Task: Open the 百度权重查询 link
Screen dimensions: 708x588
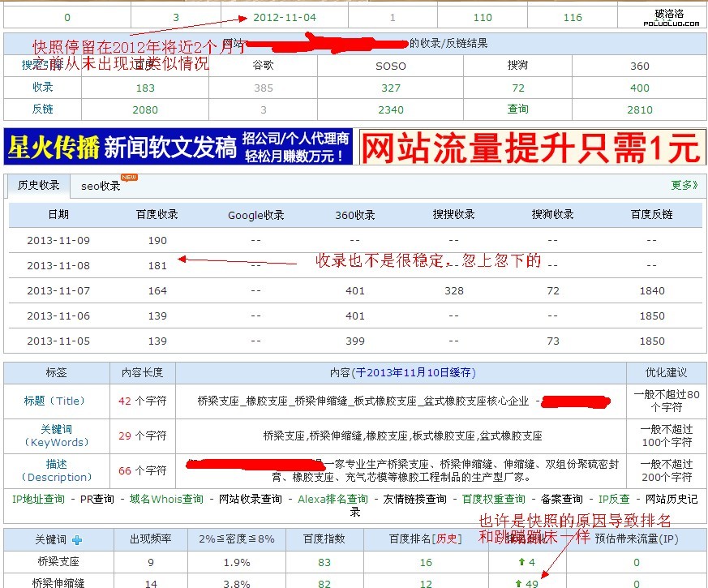Action: (x=494, y=499)
